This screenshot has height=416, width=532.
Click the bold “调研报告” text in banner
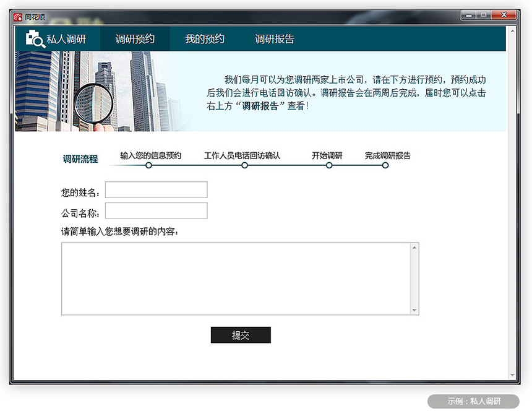(260, 106)
